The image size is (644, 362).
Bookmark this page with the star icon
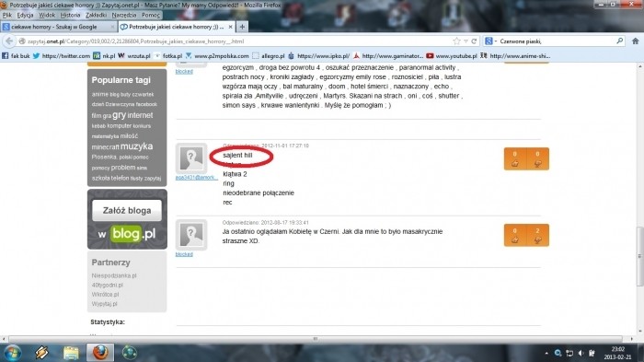[456, 41]
